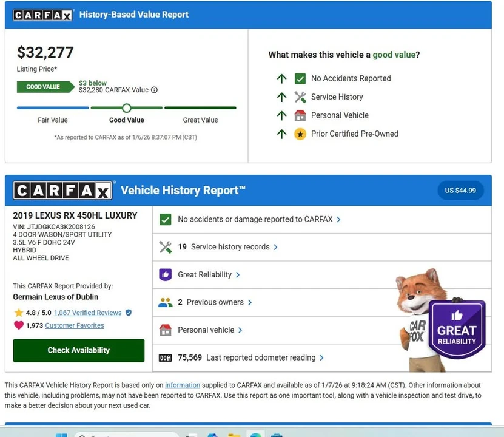Click the Fair Value segment of value bar
This screenshot has width=504, height=437.
[x=53, y=108]
